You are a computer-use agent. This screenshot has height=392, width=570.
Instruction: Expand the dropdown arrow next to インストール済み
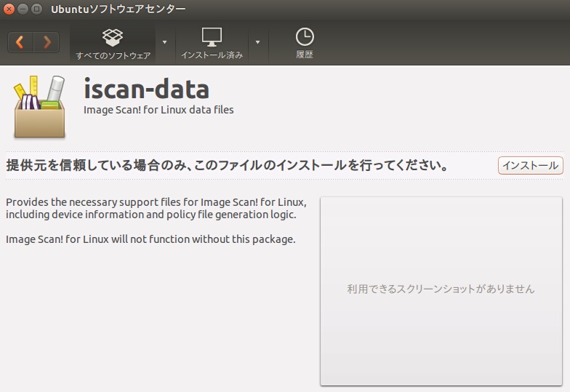coord(257,42)
